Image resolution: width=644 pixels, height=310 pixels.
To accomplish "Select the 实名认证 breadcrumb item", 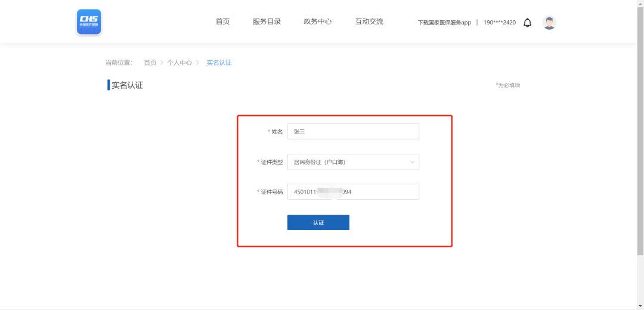I will 219,63.
